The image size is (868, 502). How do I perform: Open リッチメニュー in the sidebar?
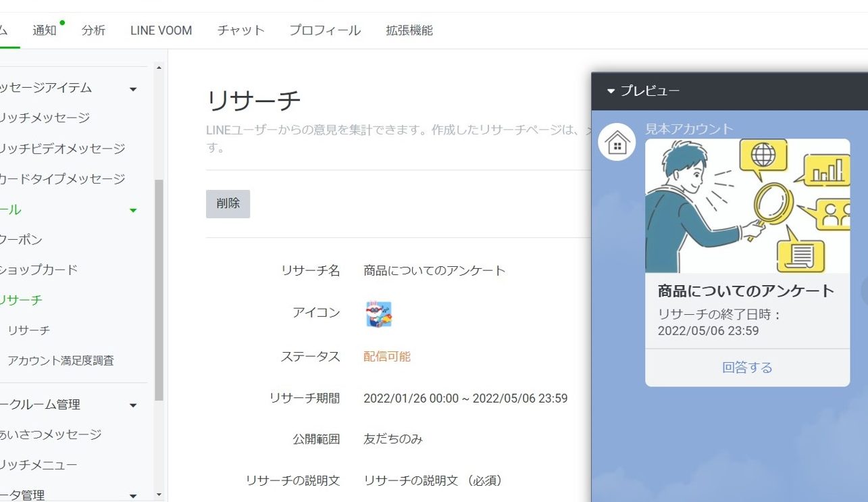(39, 465)
